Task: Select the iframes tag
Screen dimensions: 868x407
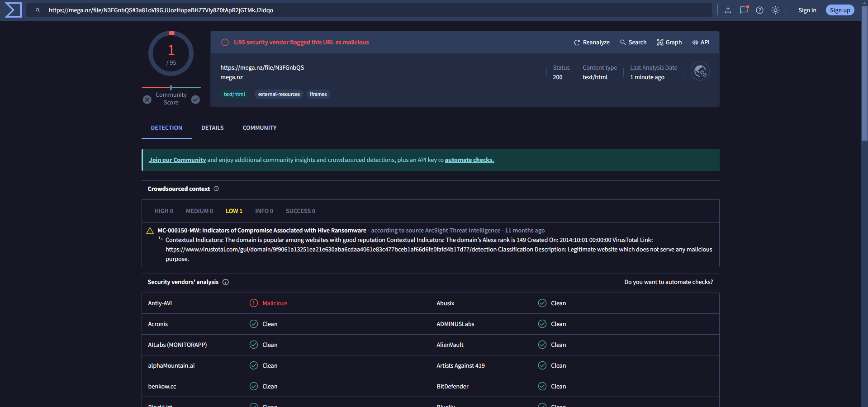Action: 318,94
